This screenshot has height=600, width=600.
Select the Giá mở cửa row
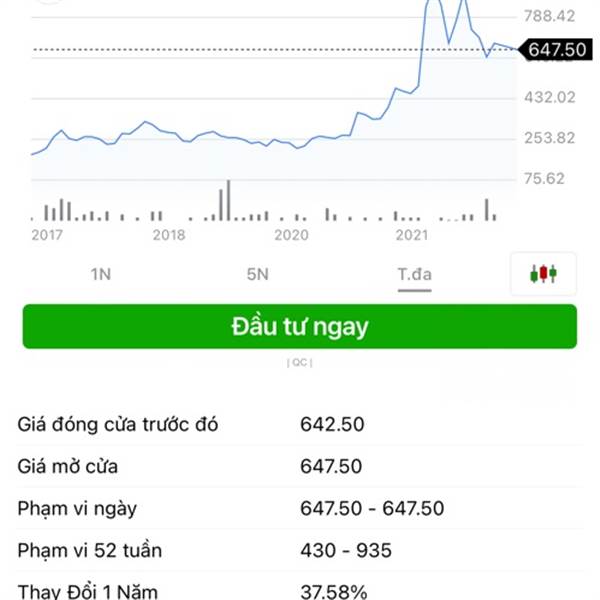point(300,466)
